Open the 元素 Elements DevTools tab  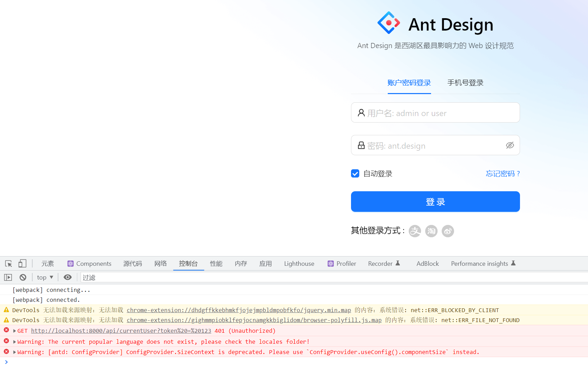(48, 264)
